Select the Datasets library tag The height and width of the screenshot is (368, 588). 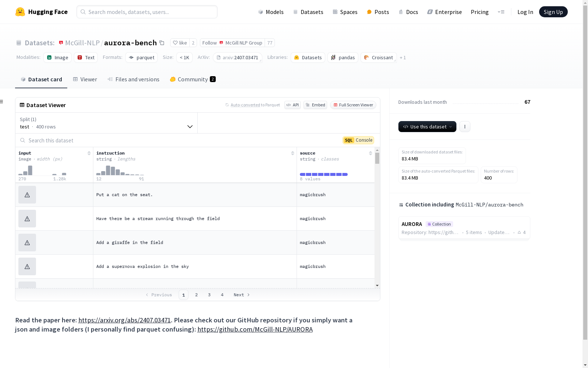coord(308,57)
